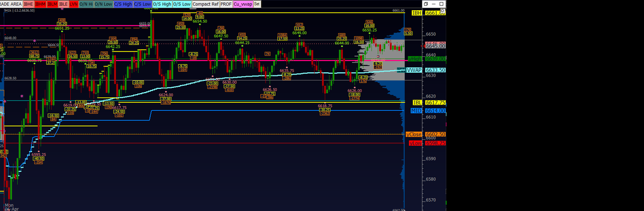The width and height of the screenshot is (644, 211).
Task: Toggle the IBLM level button
Action: click(53, 4)
